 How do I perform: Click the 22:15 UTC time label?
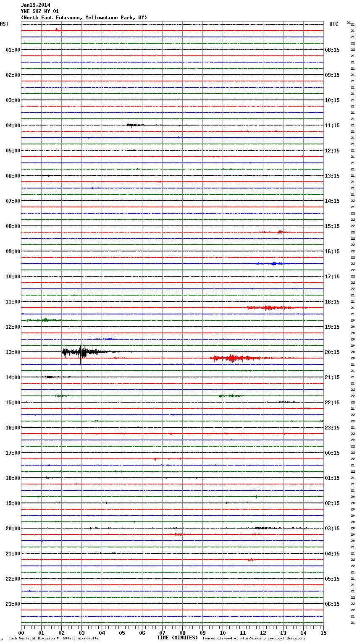[x=332, y=403]
